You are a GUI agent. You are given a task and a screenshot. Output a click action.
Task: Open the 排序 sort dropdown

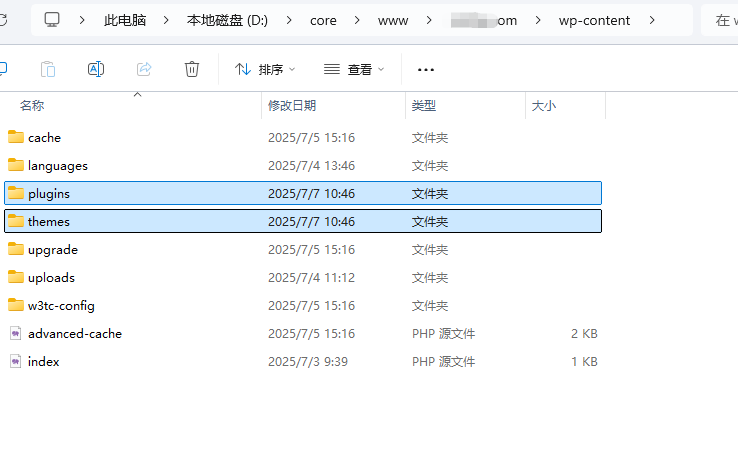(265, 70)
